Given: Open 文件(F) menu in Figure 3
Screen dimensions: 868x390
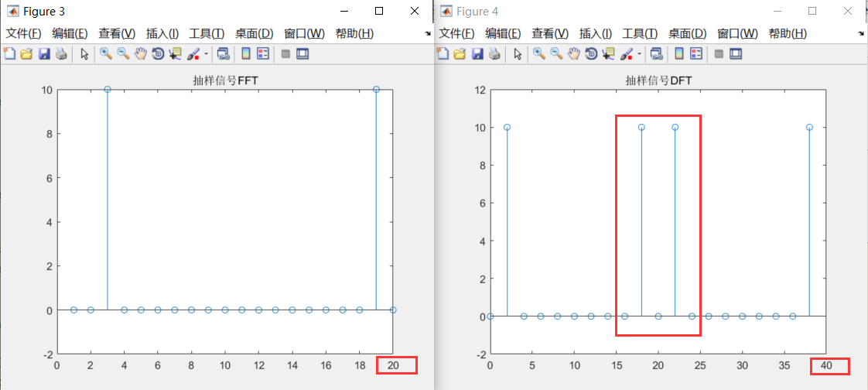Looking at the screenshot, I should [x=23, y=33].
